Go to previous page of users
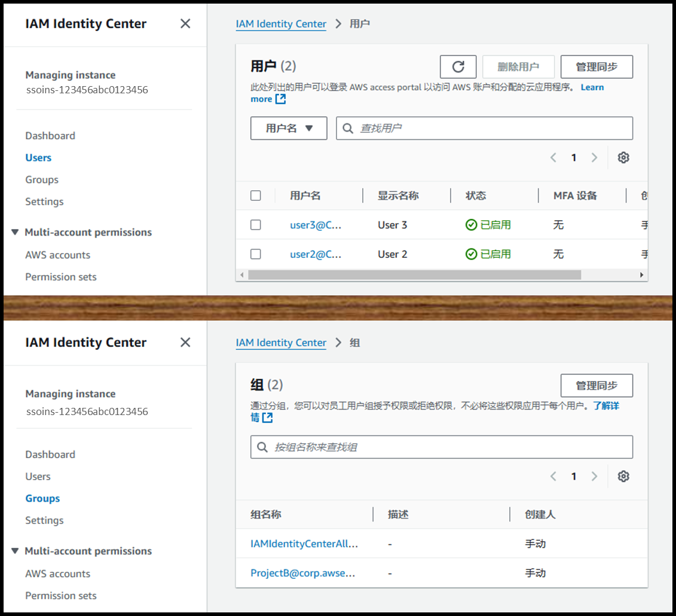This screenshot has width=676, height=616. click(553, 157)
